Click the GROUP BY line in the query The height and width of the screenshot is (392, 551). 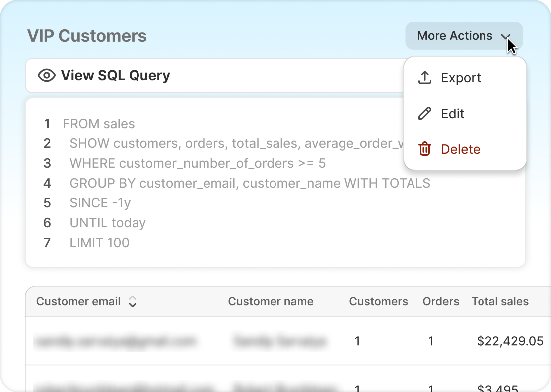[x=250, y=183]
